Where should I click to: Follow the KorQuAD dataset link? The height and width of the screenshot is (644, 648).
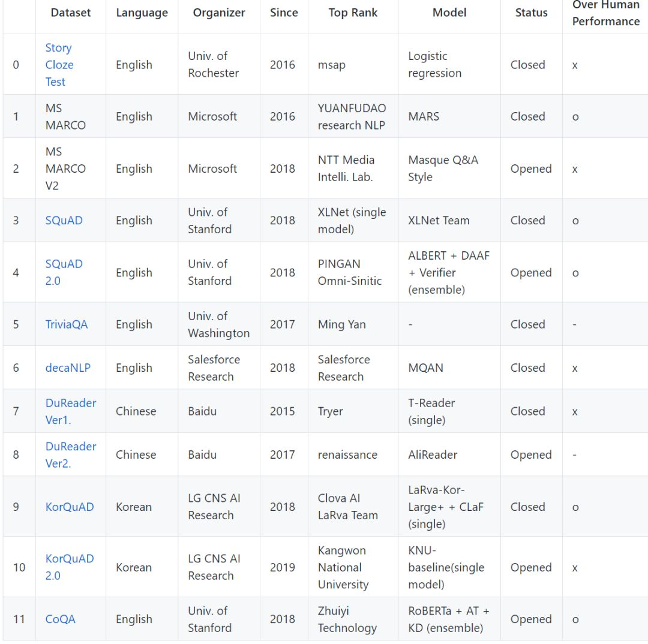click(70, 507)
